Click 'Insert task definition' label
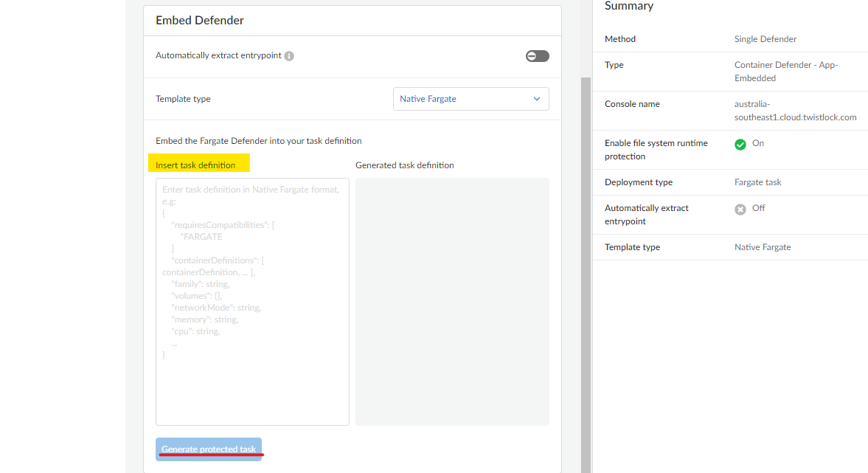Image resolution: width=868 pixels, height=473 pixels. 195,165
